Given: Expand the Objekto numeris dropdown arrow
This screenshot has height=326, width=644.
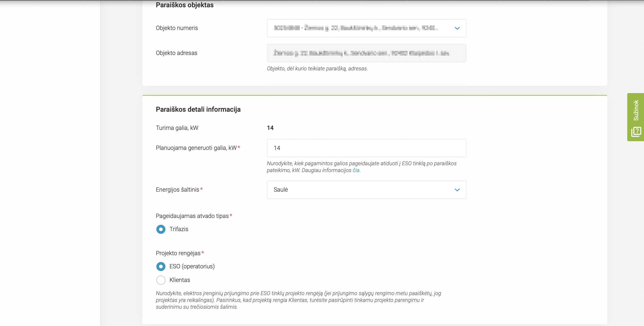Looking at the screenshot, I should click(x=457, y=28).
